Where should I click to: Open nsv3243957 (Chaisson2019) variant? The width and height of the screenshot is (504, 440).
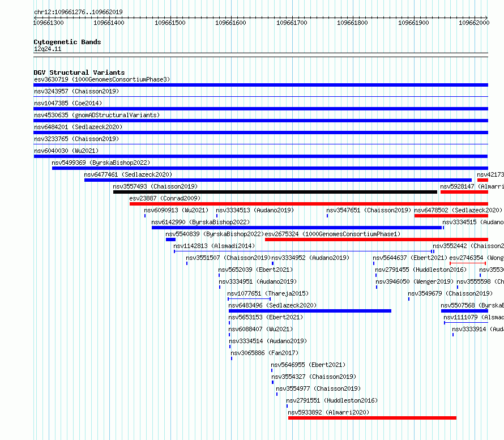pos(76,91)
